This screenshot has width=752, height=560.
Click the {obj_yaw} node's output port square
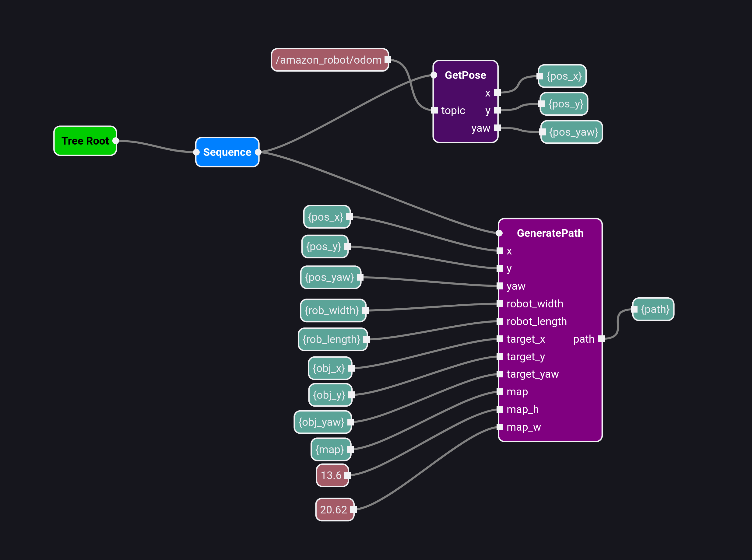point(350,422)
